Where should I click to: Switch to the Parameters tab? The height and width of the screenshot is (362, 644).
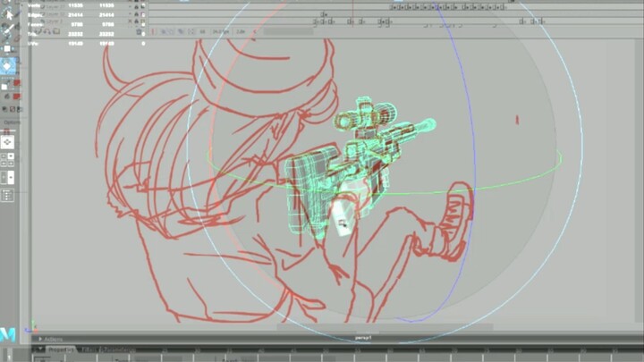119,349
